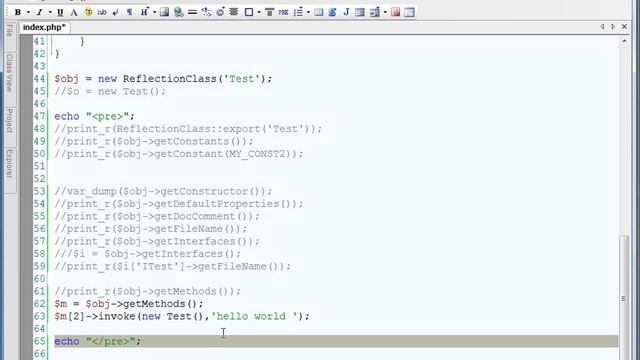Click the form toolbar icon
Image resolution: width=640 pixels, height=360 pixels.
[360, 12]
